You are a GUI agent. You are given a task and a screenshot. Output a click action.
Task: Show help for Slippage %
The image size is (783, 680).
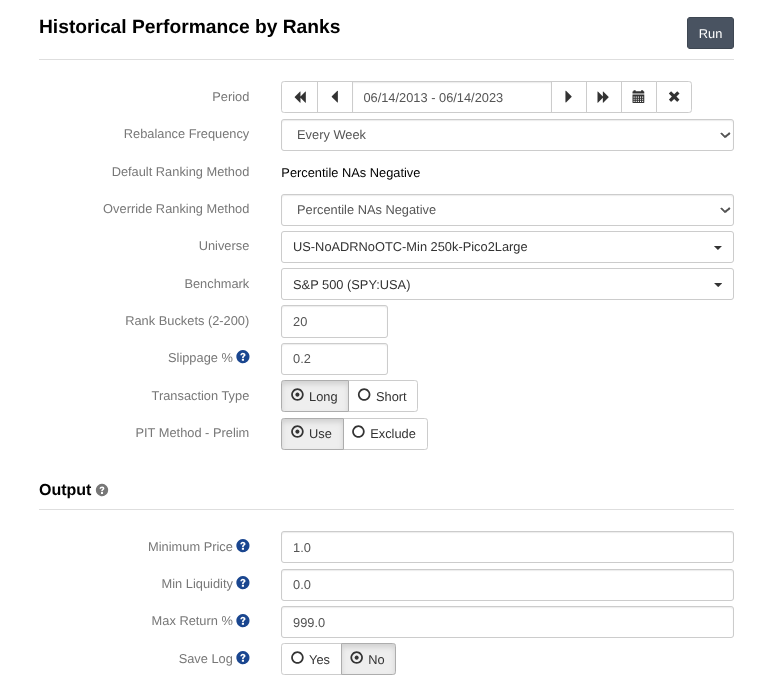(x=243, y=357)
